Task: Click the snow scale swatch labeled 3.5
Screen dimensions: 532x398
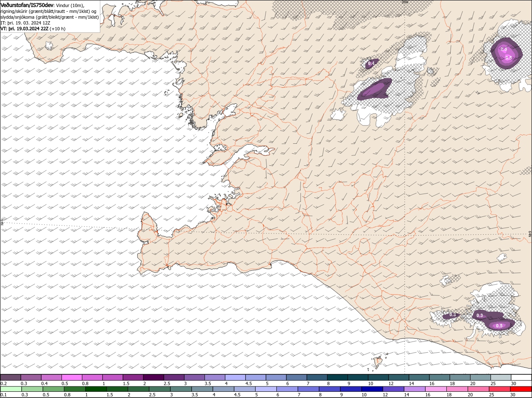Action: coord(214,377)
